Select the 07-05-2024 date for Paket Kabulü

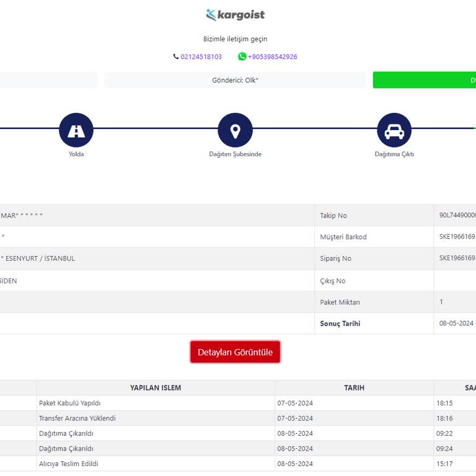[x=295, y=403]
